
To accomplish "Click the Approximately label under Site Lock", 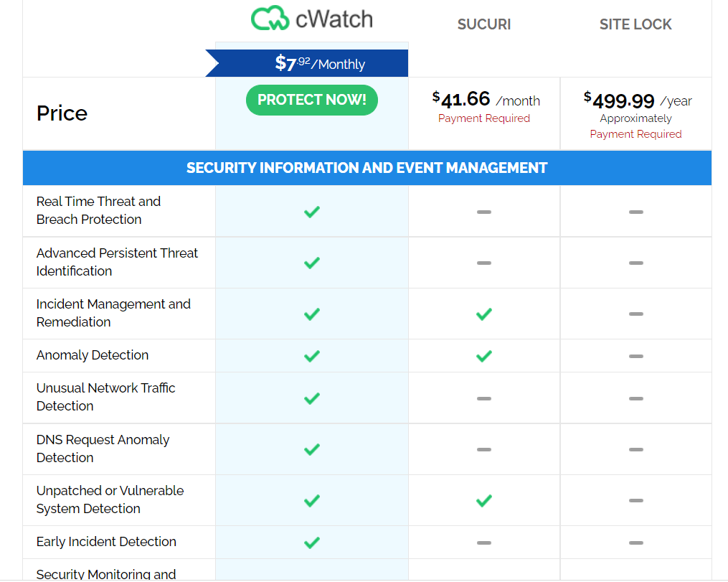I will (x=635, y=118).
